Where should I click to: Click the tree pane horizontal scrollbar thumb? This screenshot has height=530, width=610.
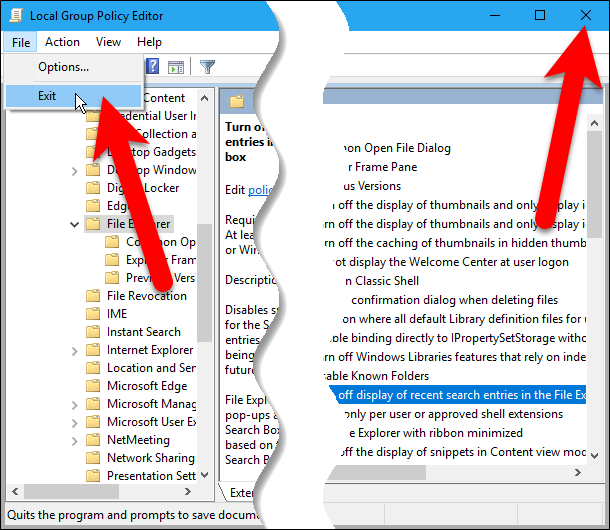(71, 491)
